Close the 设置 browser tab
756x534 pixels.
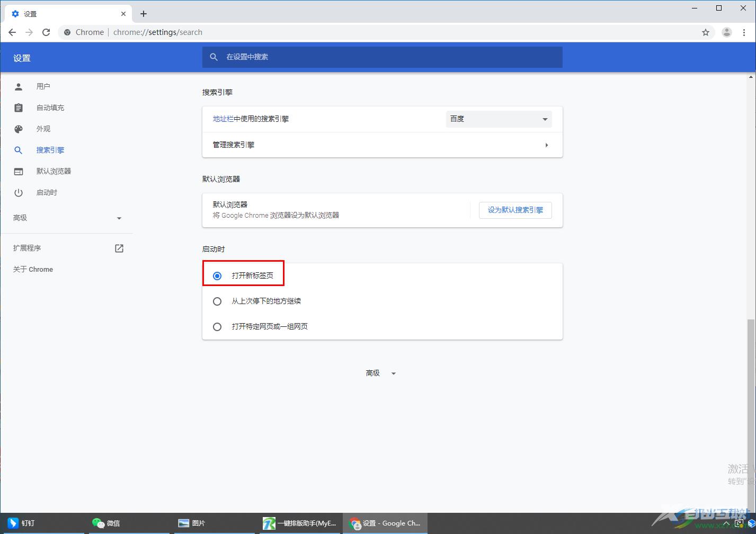[124, 14]
